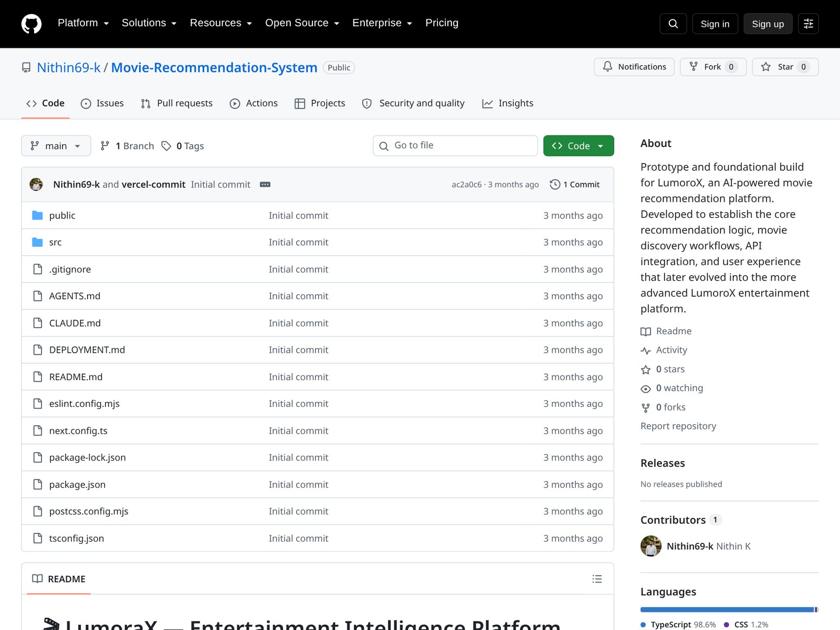Expand the Platform menu
Screen dimensions: 840x630
coord(83,23)
